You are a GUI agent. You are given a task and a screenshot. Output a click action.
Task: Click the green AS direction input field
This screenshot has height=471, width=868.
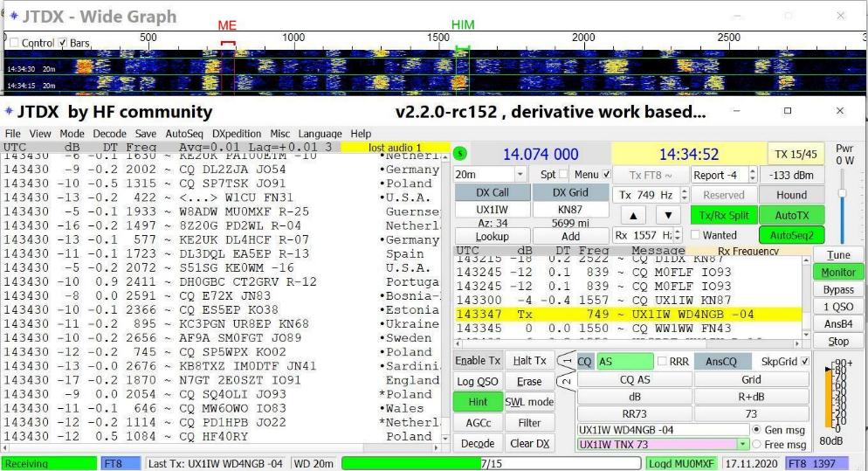click(624, 361)
